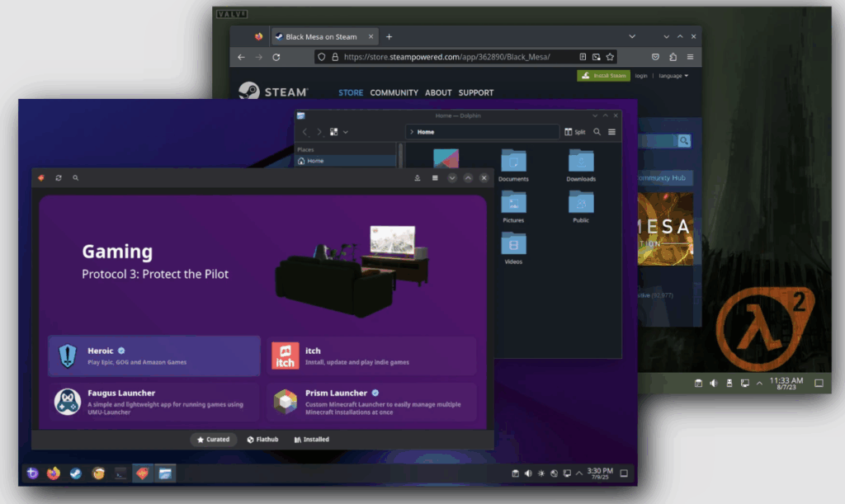Click the orange-capped avatar icon in the front taskbar

[x=98, y=473]
